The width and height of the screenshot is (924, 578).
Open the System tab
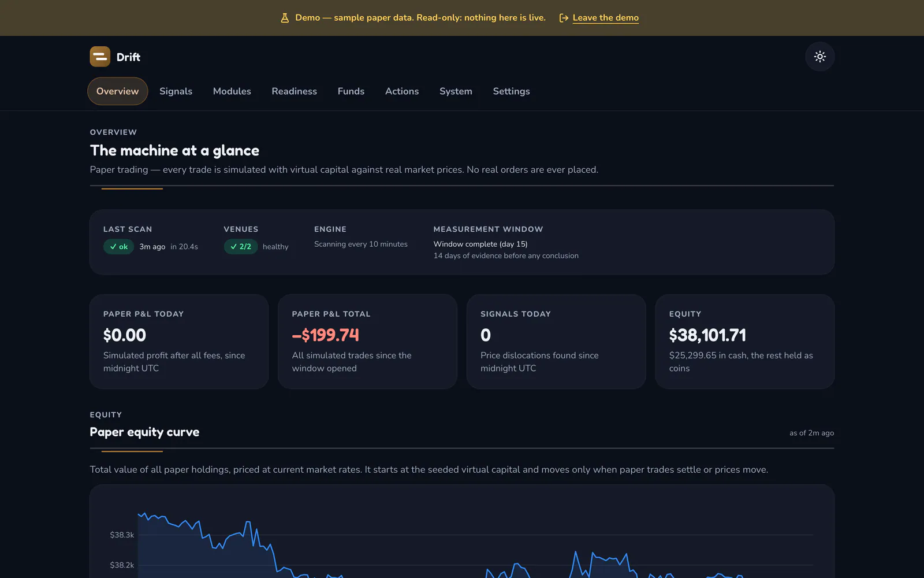click(x=456, y=91)
